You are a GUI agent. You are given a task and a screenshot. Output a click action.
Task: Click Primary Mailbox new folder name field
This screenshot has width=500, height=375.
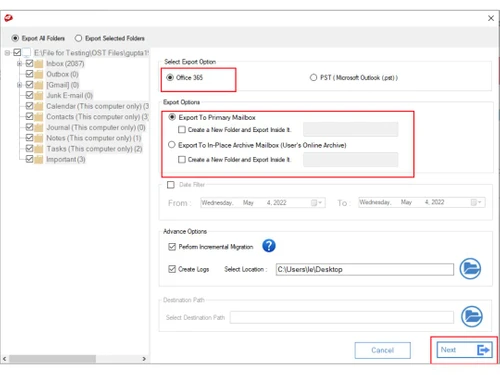(x=350, y=129)
